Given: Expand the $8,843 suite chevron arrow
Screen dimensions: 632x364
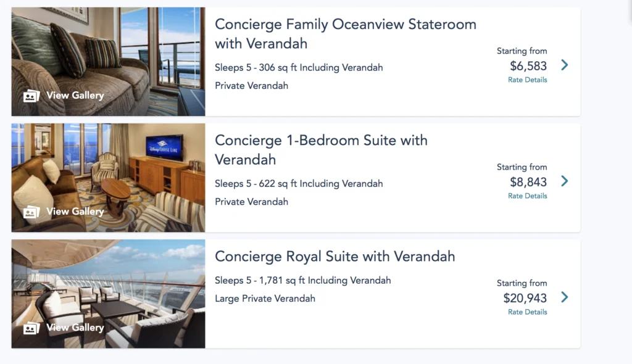Looking at the screenshot, I should (x=564, y=181).
